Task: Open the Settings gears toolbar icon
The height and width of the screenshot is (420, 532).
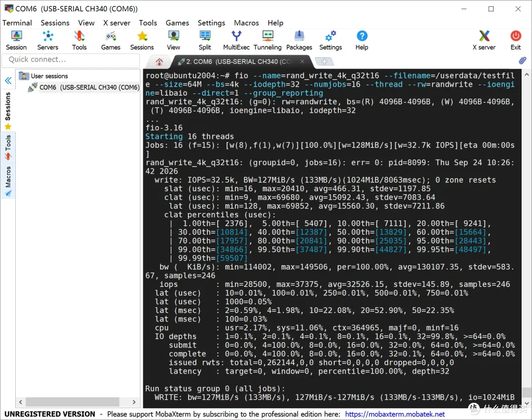Action: point(331,40)
